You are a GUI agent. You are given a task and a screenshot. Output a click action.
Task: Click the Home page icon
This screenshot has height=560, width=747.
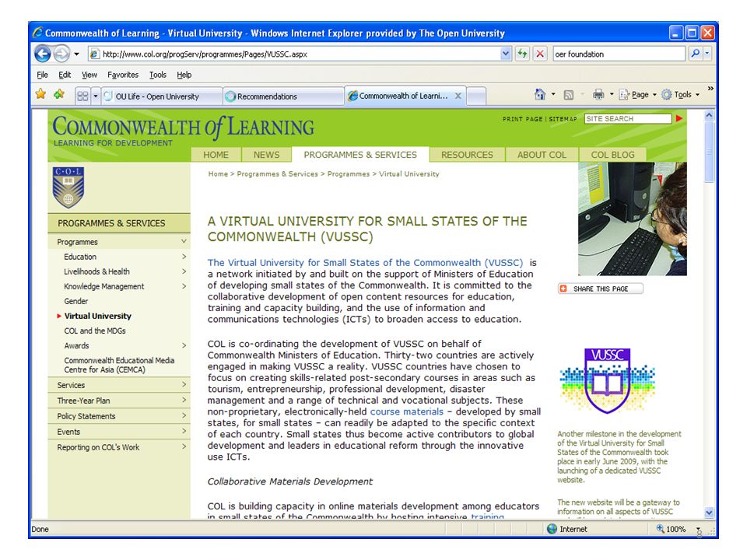(540, 94)
